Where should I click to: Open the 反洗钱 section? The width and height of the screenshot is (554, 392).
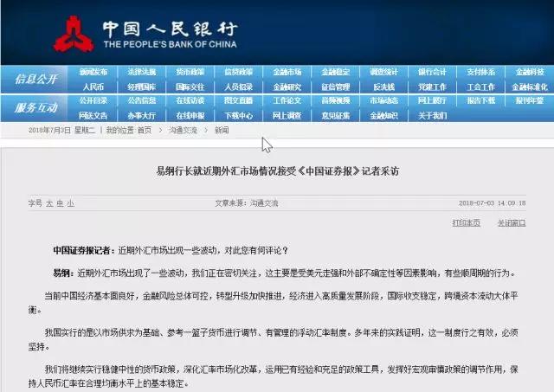pos(384,87)
